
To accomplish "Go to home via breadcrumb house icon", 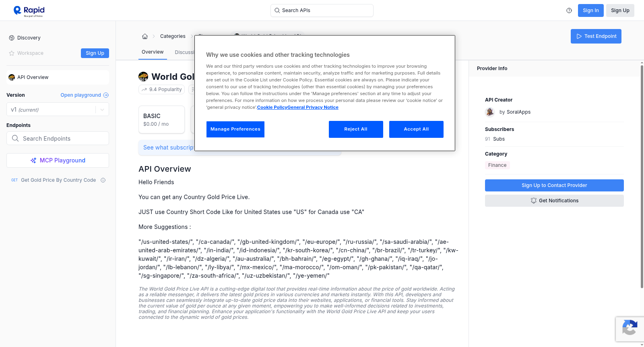I will coord(145,36).
